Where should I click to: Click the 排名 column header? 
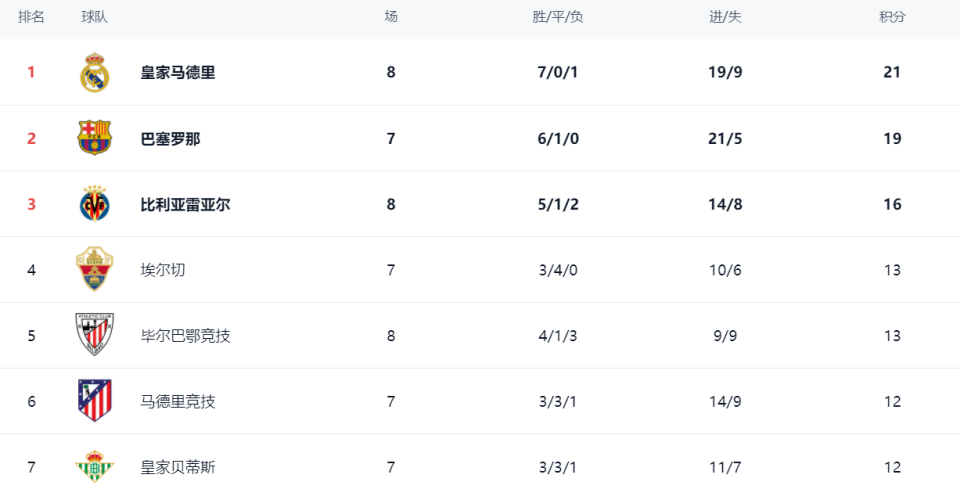[x=31, y=17]
